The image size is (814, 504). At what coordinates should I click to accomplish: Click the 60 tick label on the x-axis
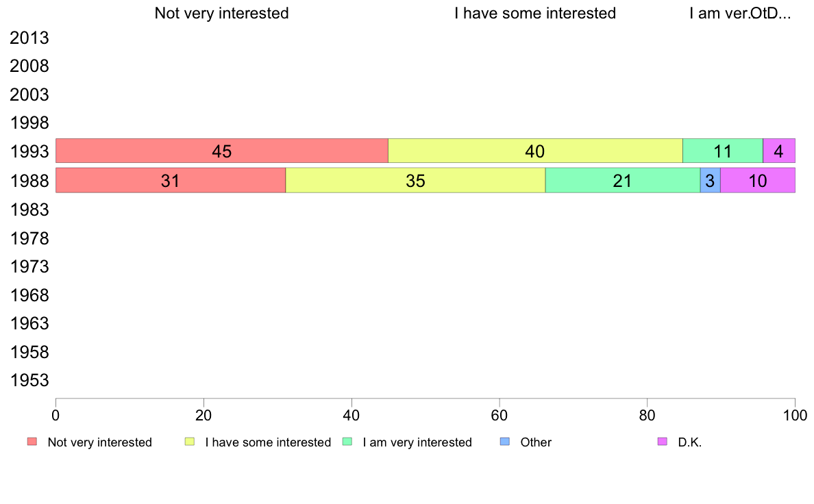tap(500, 415)
